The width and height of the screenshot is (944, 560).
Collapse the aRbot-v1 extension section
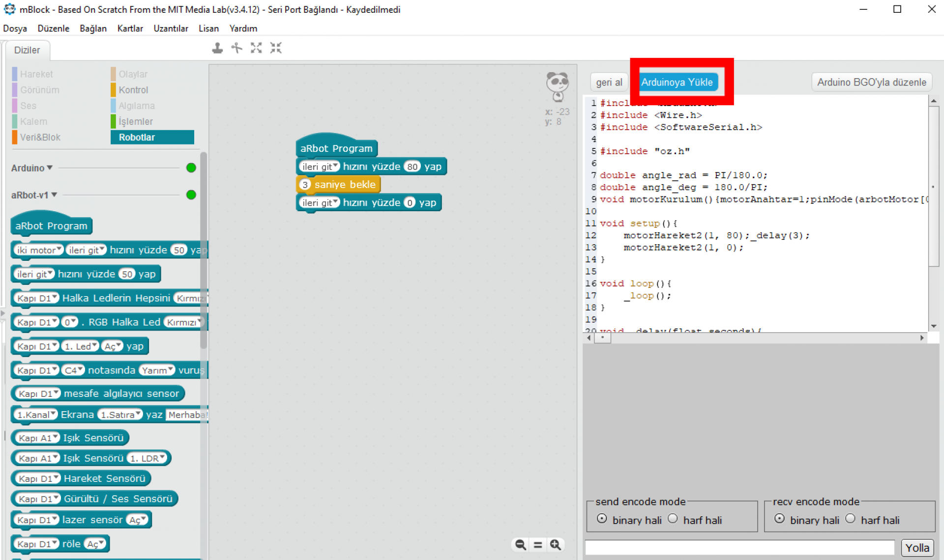[x=54, y=195]
